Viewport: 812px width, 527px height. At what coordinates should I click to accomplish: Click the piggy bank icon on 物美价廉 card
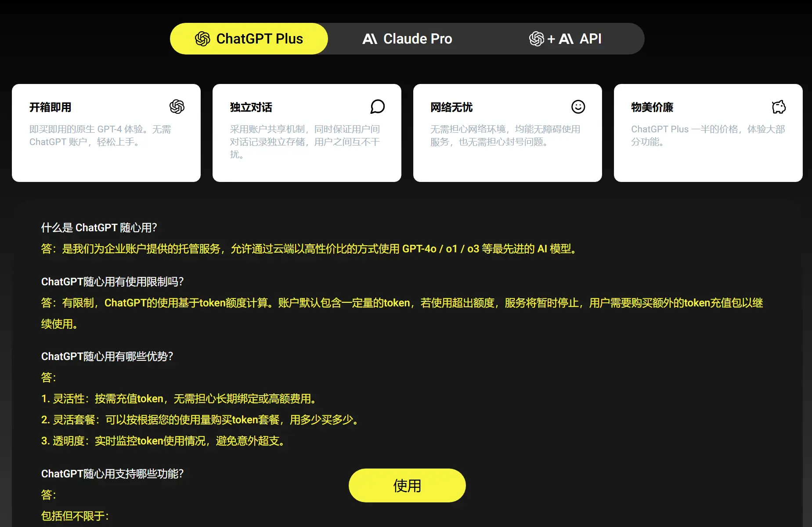(x=779, y=107)
